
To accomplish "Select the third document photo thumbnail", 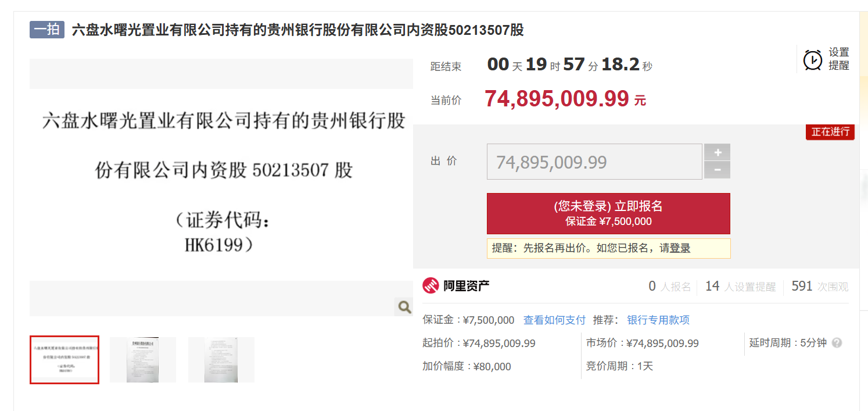I will click(221, 360).
